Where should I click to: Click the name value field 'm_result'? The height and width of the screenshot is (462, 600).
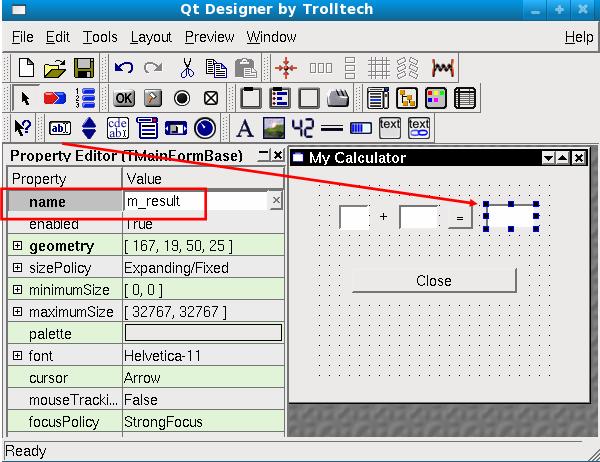[195, 201]
